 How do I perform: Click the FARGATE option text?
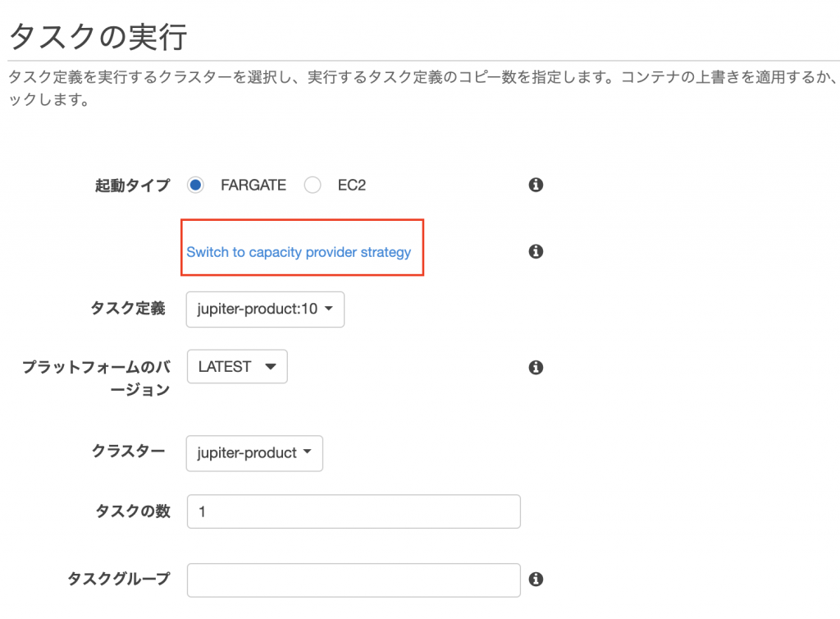coord(253,186)
